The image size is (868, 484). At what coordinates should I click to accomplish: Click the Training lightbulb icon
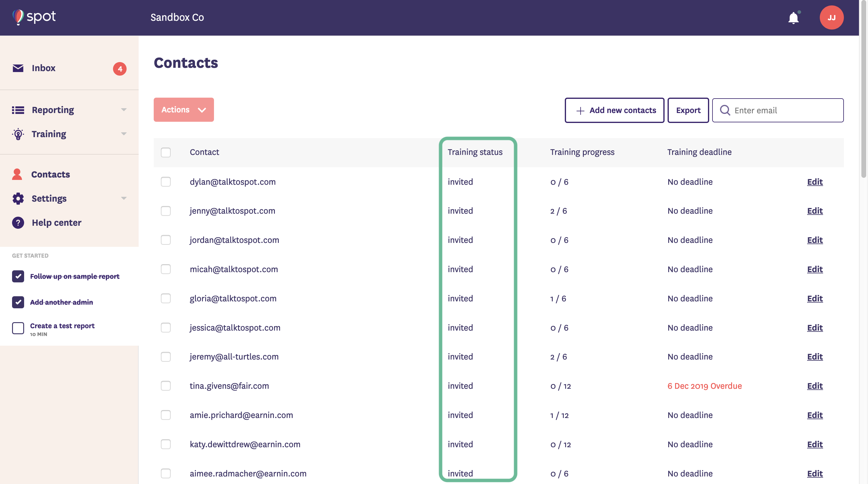pyautogui.click(x=18, y=134)
